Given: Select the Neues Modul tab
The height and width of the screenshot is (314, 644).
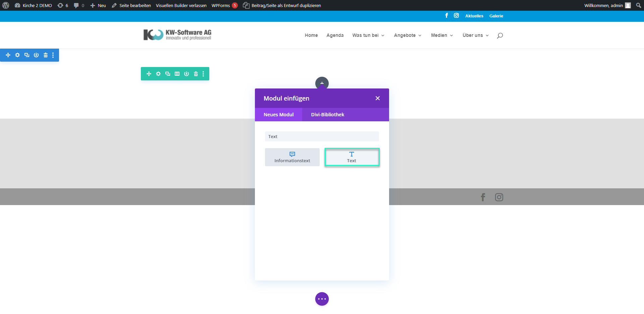Looking at the screenshot, I should (278, 115).
